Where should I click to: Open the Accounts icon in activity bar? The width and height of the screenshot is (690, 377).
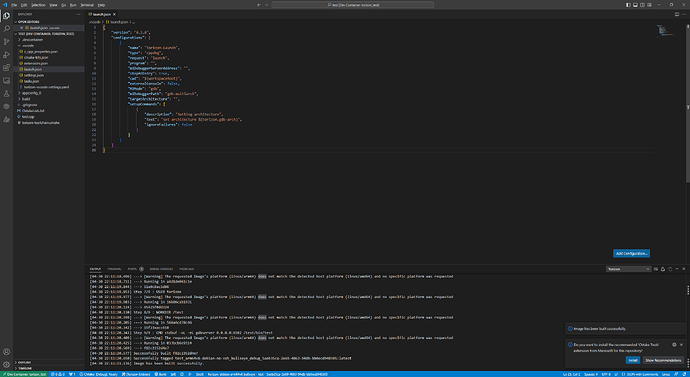(6, 352)
